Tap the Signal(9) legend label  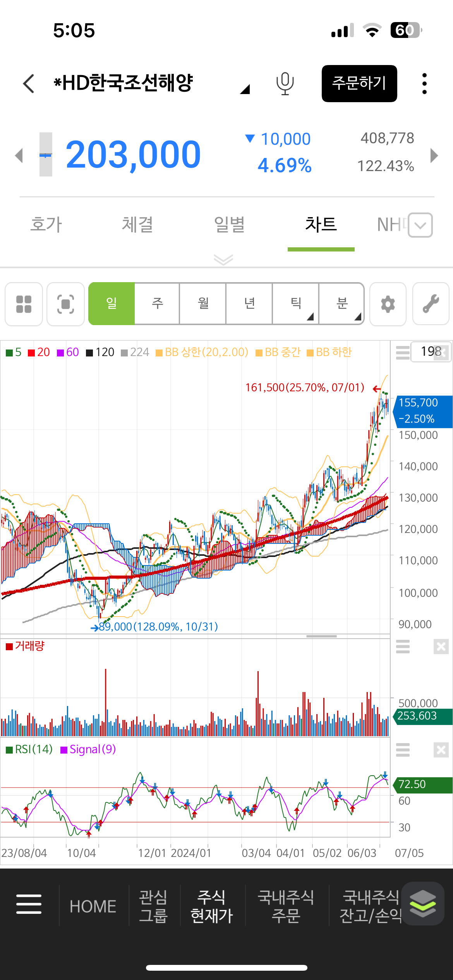[88, 749]
